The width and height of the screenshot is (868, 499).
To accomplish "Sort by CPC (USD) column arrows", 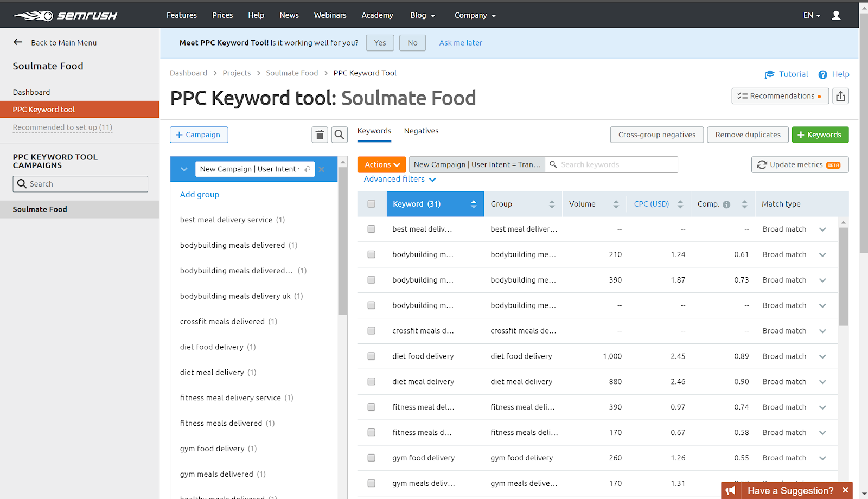I will click(680, 204).
